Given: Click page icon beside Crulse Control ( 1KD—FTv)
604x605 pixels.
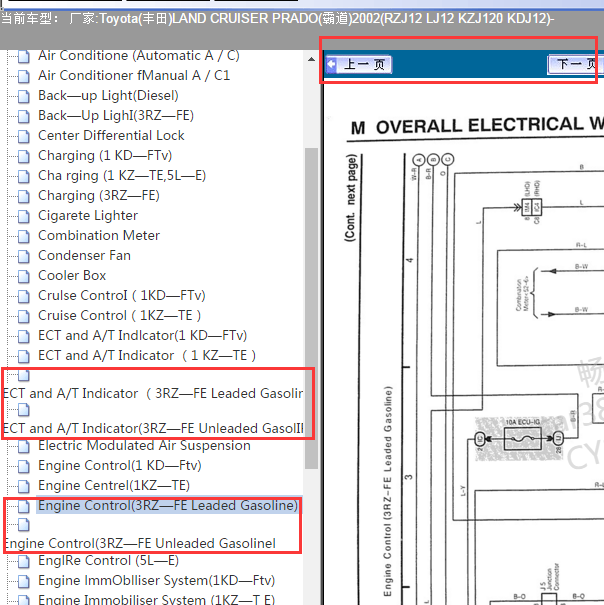Looking at the screenshot, I should coord(24,296).
